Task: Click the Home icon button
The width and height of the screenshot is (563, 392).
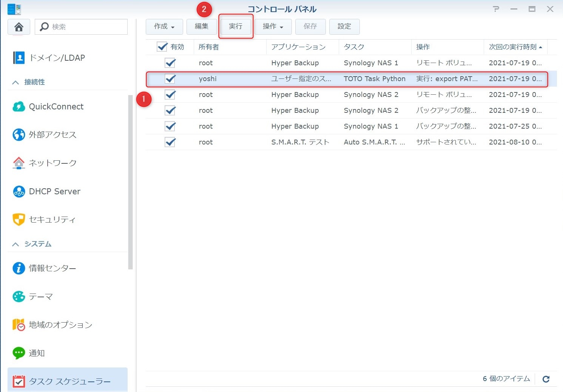Action: 19,27
